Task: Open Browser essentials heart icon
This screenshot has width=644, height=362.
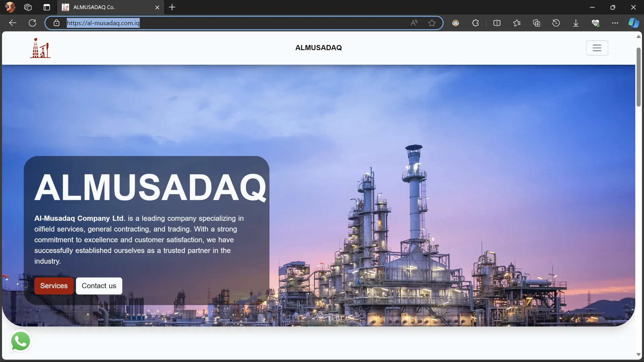Action: point(595,23)
